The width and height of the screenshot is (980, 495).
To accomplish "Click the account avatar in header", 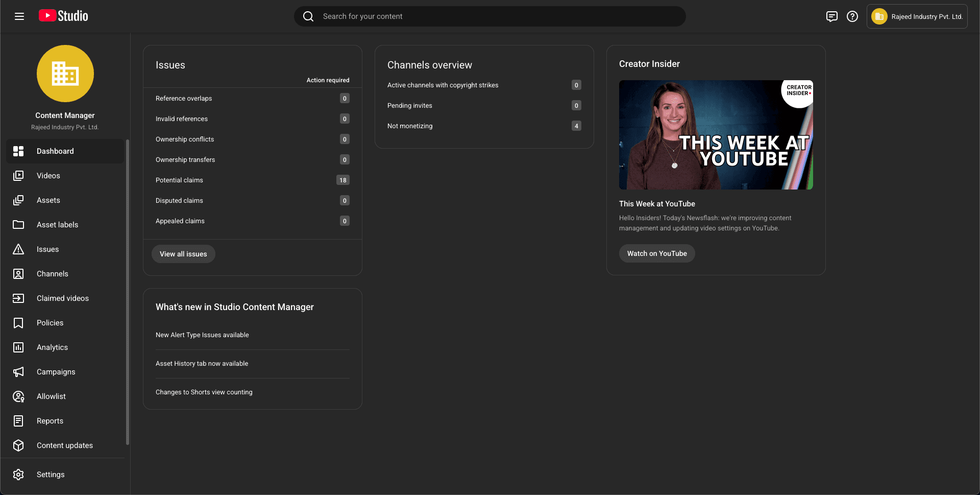I will [879, 16].
